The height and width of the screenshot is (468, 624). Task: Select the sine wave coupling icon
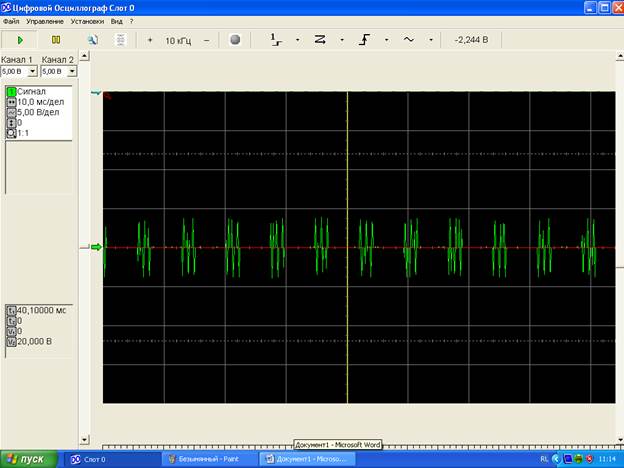coord(409,40)
